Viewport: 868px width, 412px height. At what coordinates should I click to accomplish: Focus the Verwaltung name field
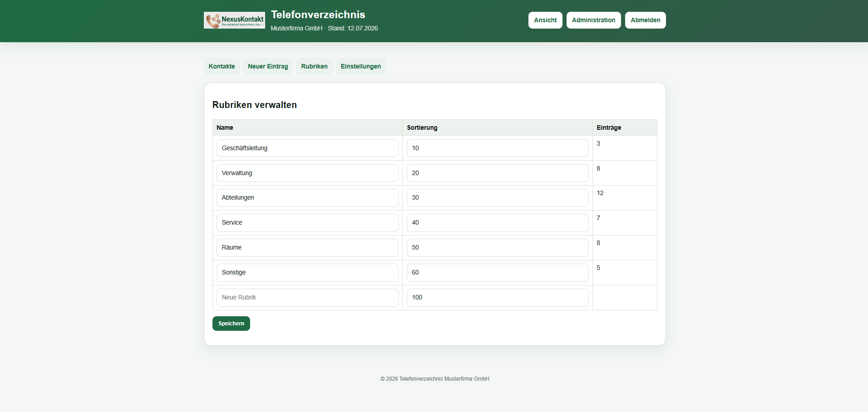307,173
